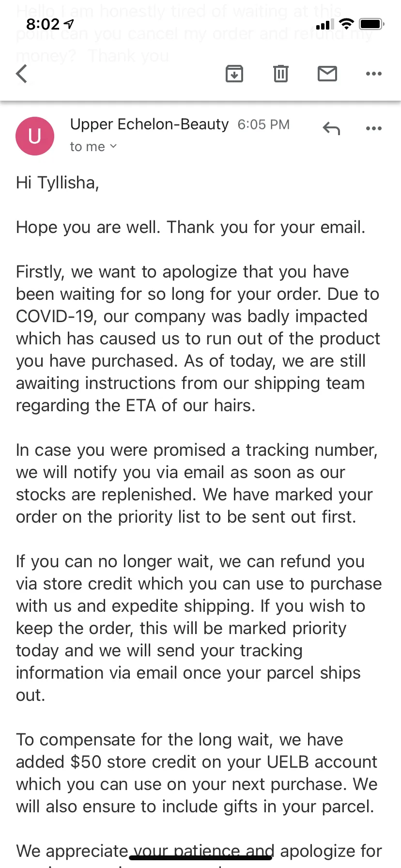Tap the 'Hi Tyllisha,' greeting line
The height and width of the screenshot is (868, 401).
pos(58,183)
